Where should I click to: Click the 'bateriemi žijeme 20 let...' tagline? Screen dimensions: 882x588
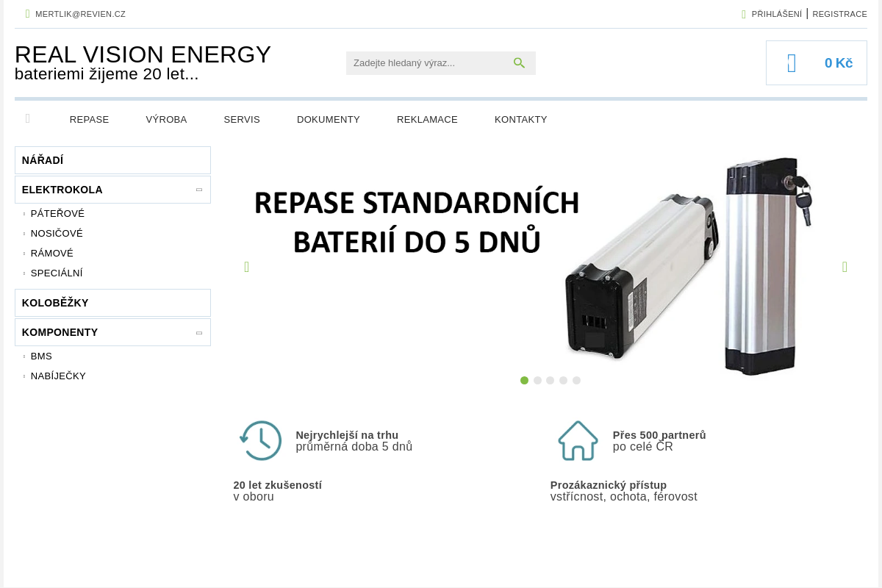tap(107, 73)
